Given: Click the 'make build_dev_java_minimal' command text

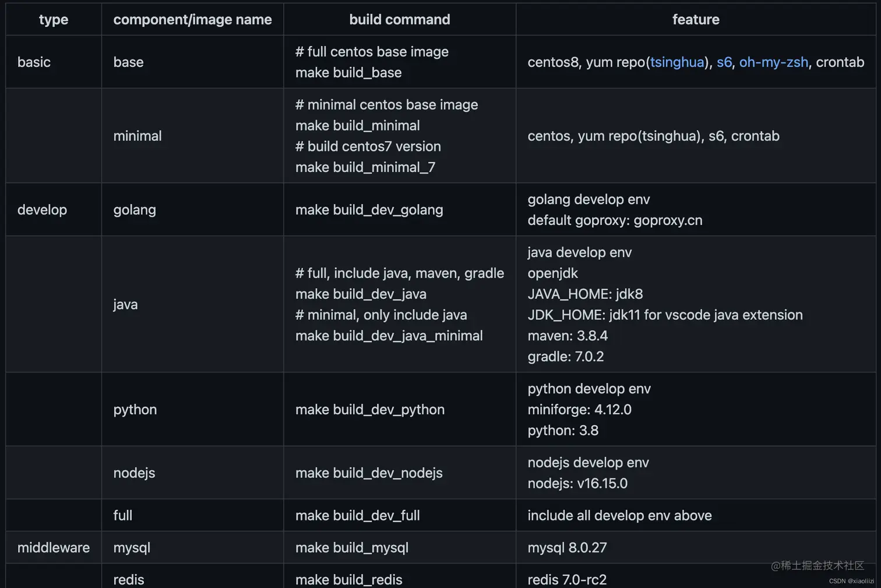Looking at the screenshot, I should [x=389, y=336].
